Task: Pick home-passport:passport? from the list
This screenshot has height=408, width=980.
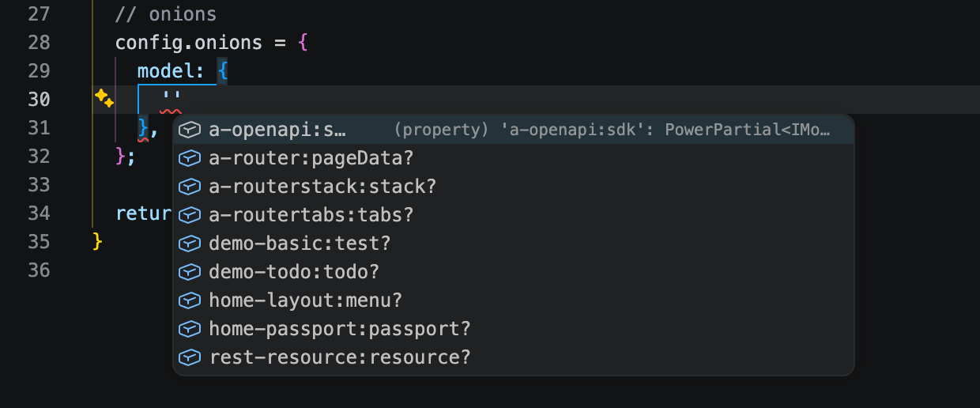Action: tap(340, 329)
